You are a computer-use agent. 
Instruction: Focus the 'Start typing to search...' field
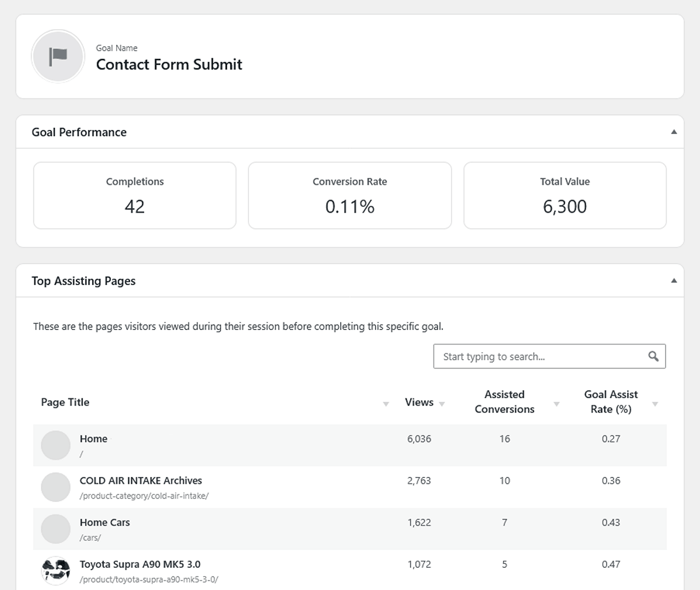tap(549, 356)
